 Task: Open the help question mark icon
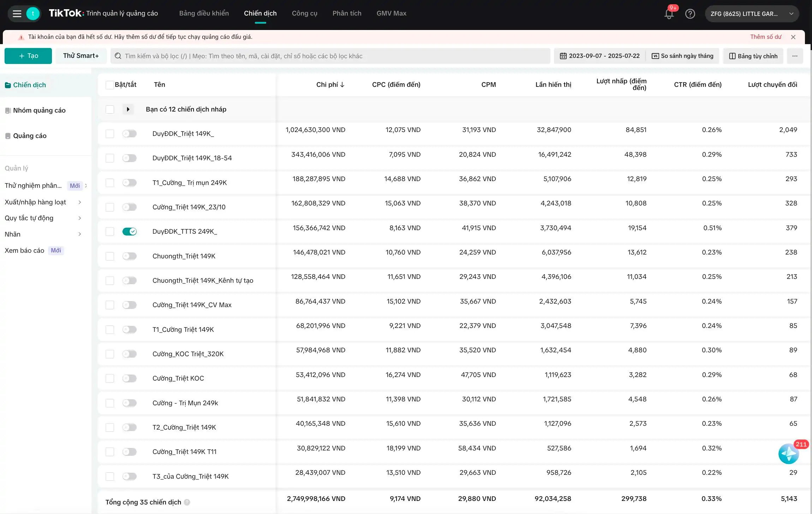690,14
